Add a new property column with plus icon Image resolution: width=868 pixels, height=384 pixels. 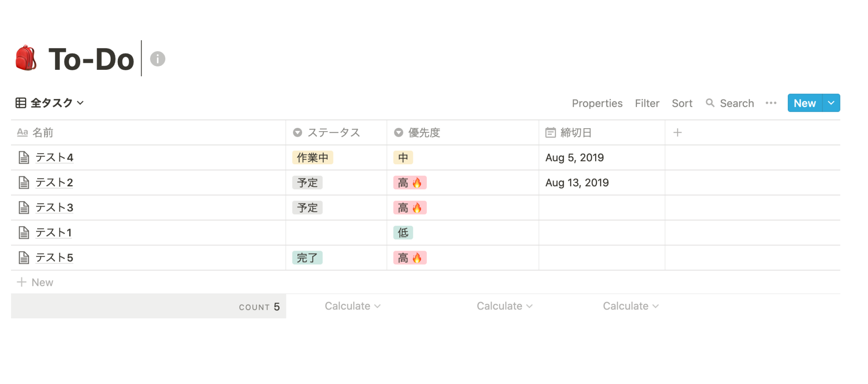coord(677,133)
